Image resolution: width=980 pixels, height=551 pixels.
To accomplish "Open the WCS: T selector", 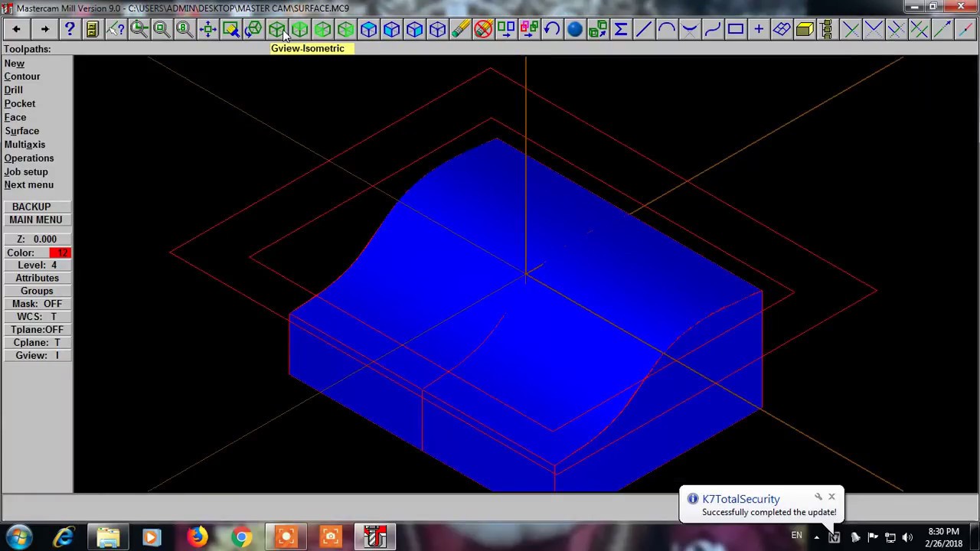I will coord(37,317).
